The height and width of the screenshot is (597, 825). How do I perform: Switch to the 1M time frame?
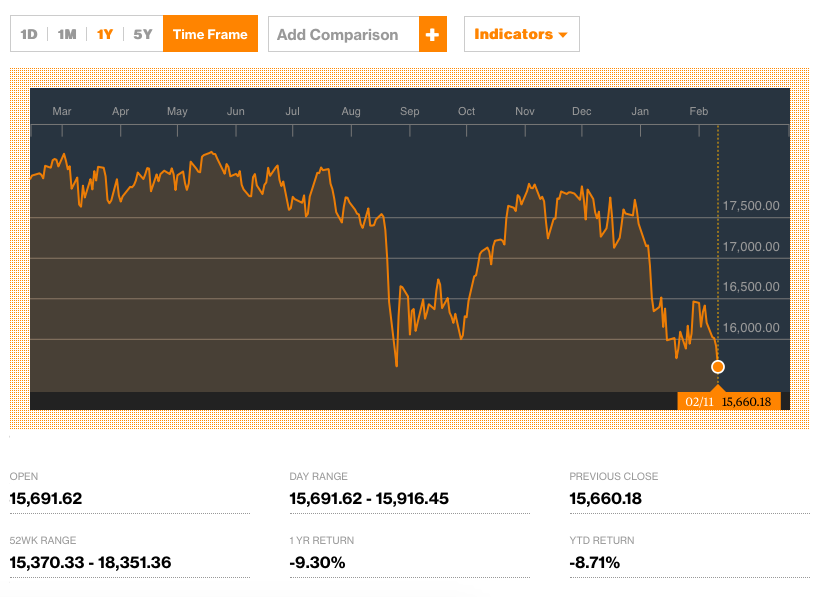67,33
